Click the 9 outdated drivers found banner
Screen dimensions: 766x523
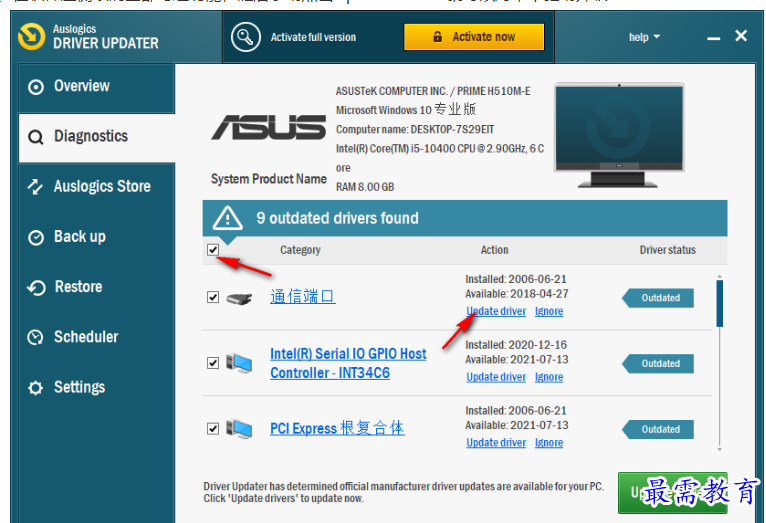[x=465, y=218]
